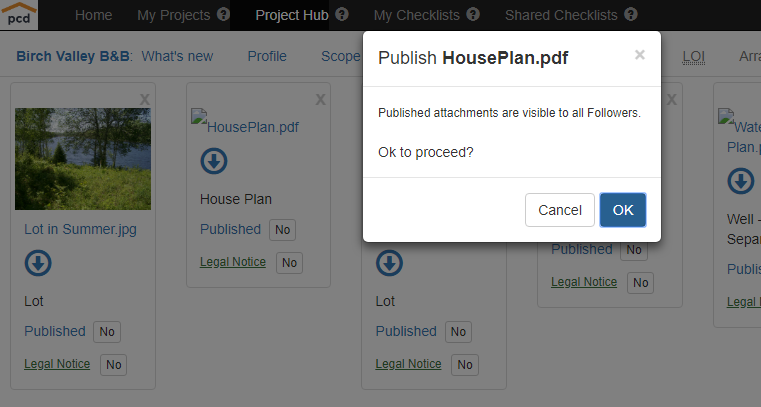Download HousePlan.pdf using the arrow icon
Viewport: 761px width, 407px height.
[214, 161]
